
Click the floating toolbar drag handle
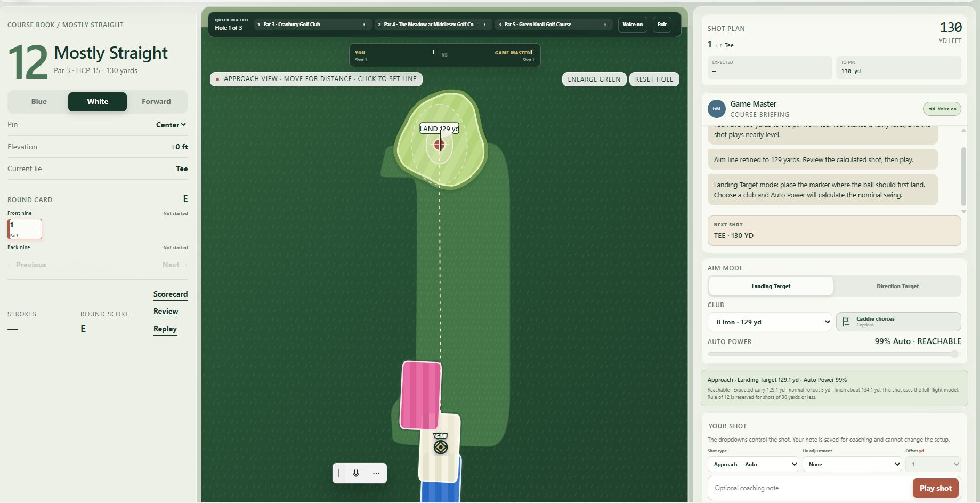tap(339, 473)
